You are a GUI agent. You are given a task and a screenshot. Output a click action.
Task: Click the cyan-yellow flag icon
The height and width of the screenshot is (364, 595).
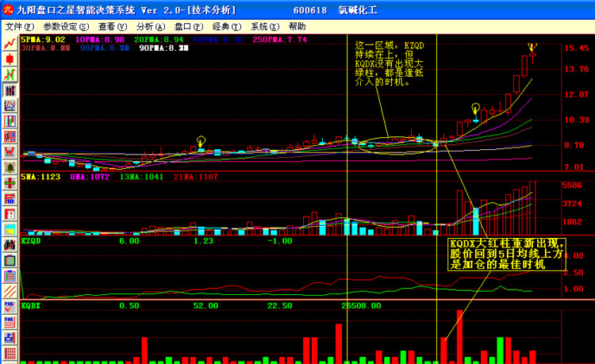tap(10, 230)
